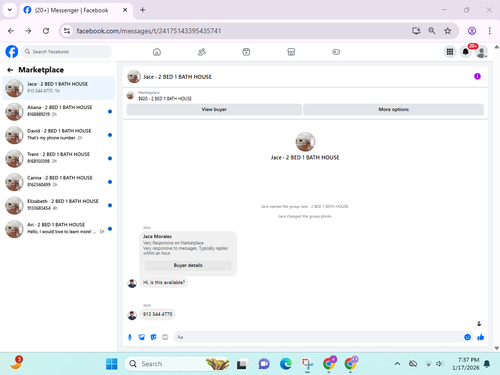Click the page scrollbar down arrow
Screen dimensions: 500x375
(497, 348)
